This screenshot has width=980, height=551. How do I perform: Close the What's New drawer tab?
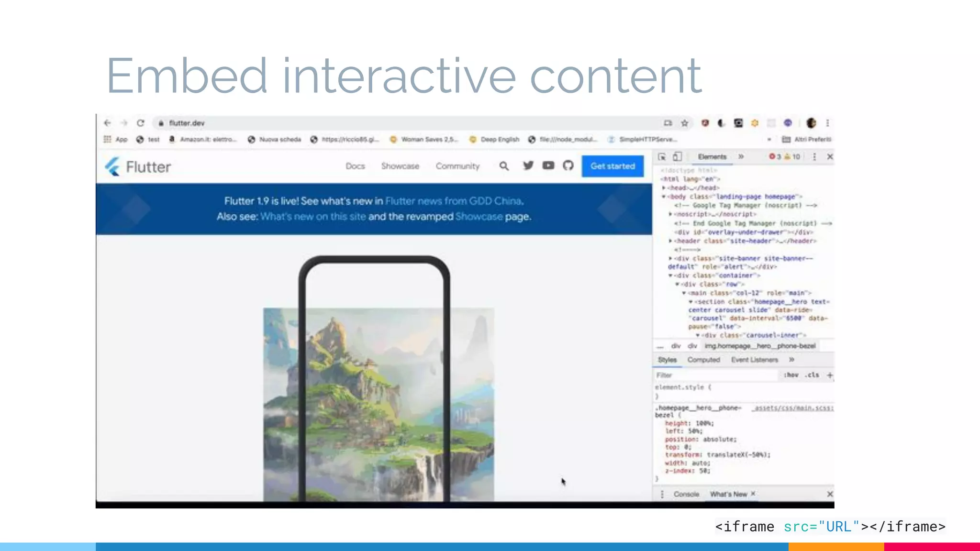(x=753, y=494)
